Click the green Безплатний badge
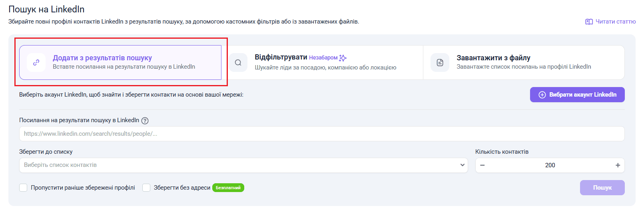The image size is (644, 212). coord(228,188)
